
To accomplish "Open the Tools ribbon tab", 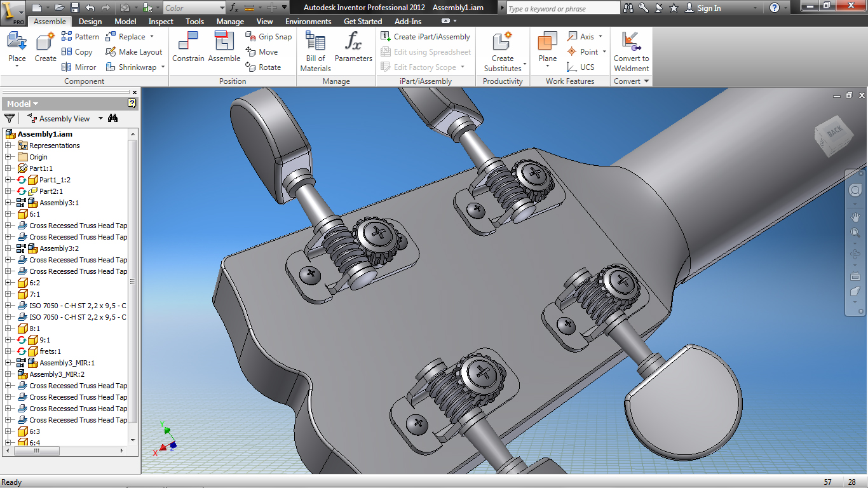I will pos(195,22).
